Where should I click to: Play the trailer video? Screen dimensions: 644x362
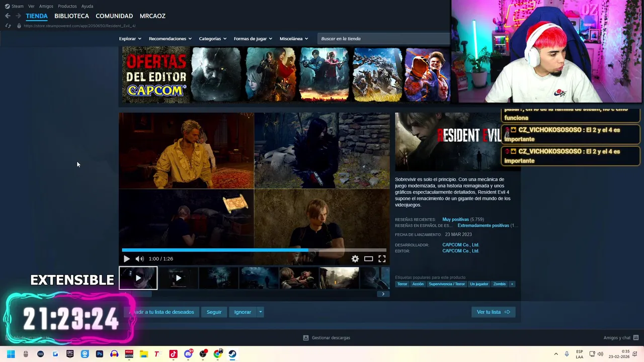point(126,259)
